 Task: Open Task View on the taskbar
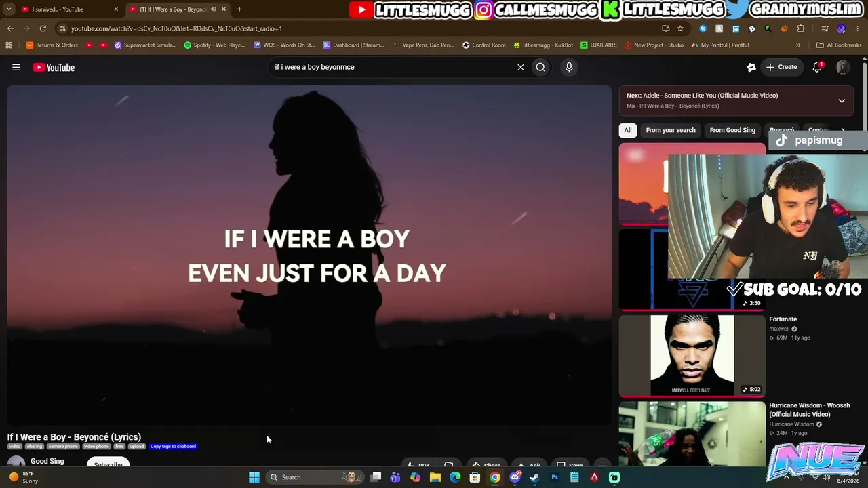376,477
